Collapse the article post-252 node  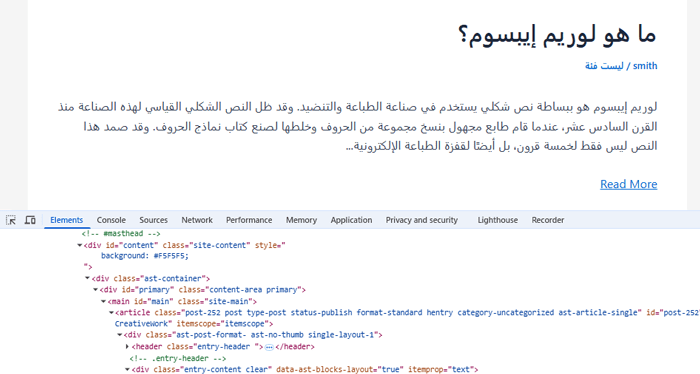pos(112,312)
